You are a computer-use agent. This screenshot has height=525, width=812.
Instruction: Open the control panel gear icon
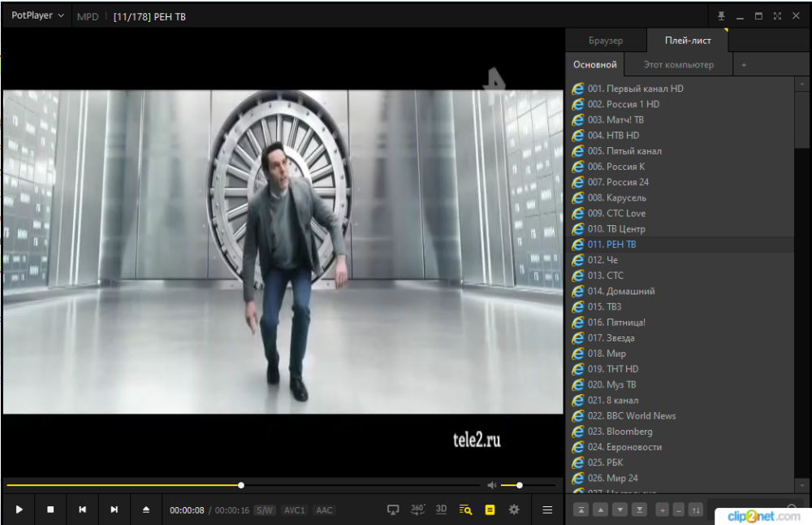click(514, 510)
